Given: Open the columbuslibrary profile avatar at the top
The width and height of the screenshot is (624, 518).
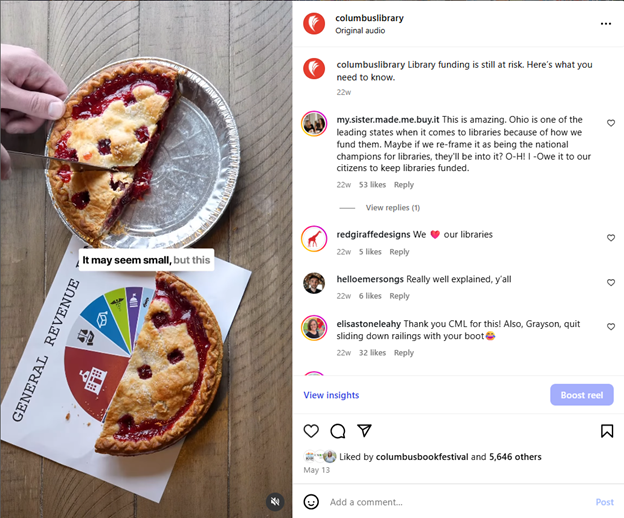Looking at the screenshot, I should point(314,24).
